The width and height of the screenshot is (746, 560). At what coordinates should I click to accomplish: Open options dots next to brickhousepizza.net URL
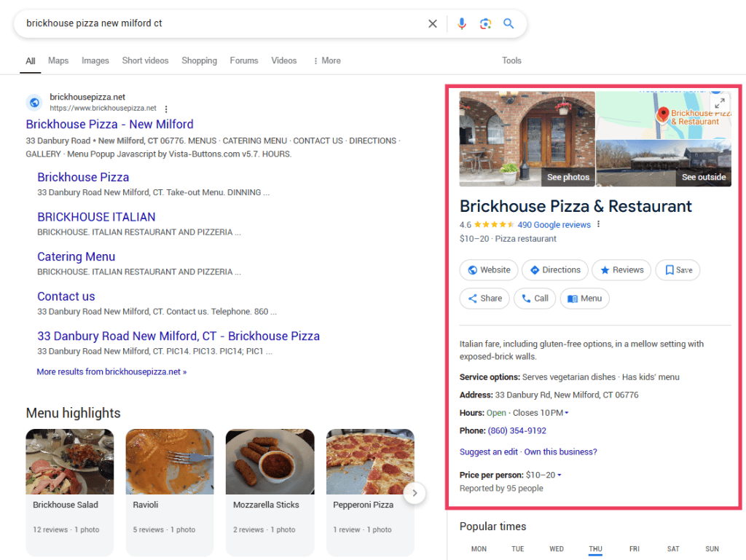(x=166, y=109)
